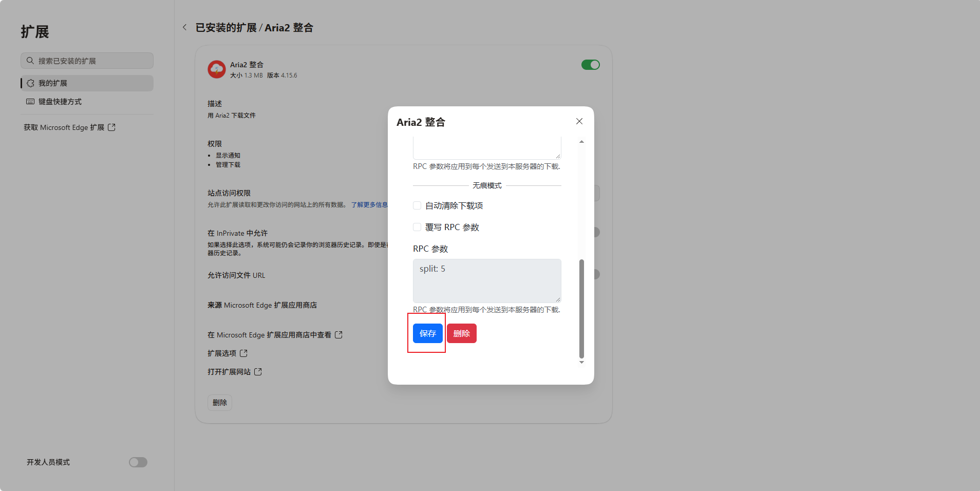980x491 pixels.
Task: Click 来源 Microsoft Edge 扩展应用商店 text
Action: (x=262, y=305)
